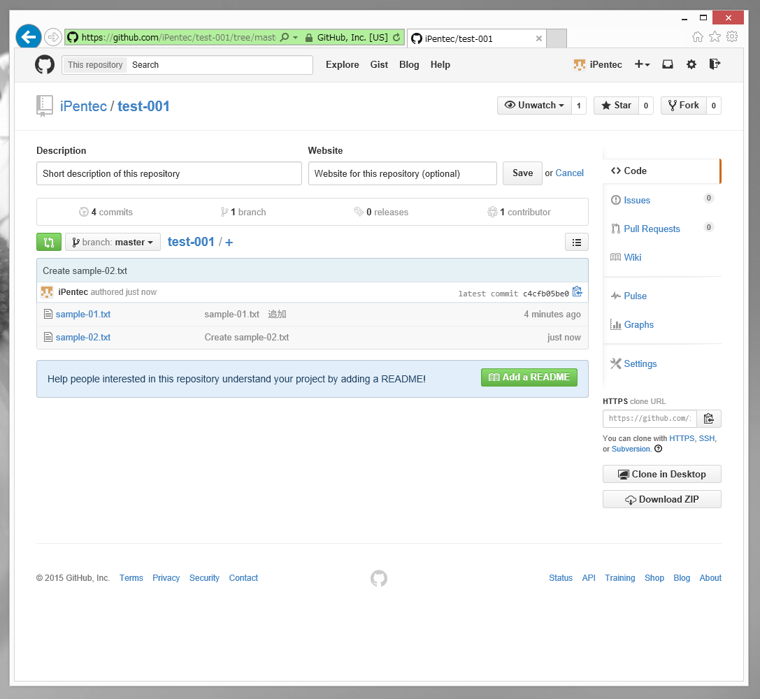
Task: Download the repository ZIP
Action: tap(662, 499)
